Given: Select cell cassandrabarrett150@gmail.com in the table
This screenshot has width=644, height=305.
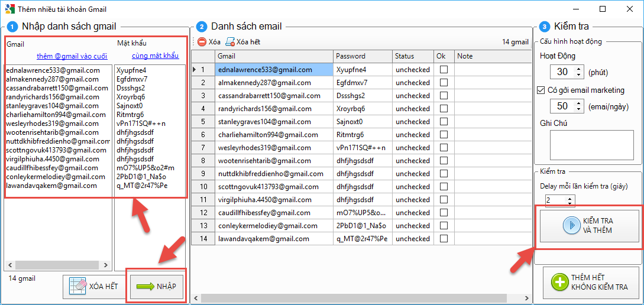Looking at the screenshot, I should tap(274, 96).
